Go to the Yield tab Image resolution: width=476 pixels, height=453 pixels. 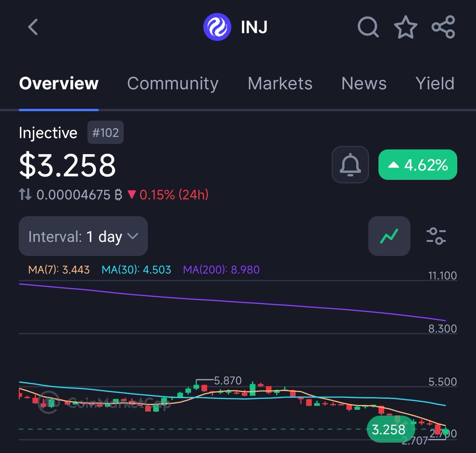coord(435,83)
